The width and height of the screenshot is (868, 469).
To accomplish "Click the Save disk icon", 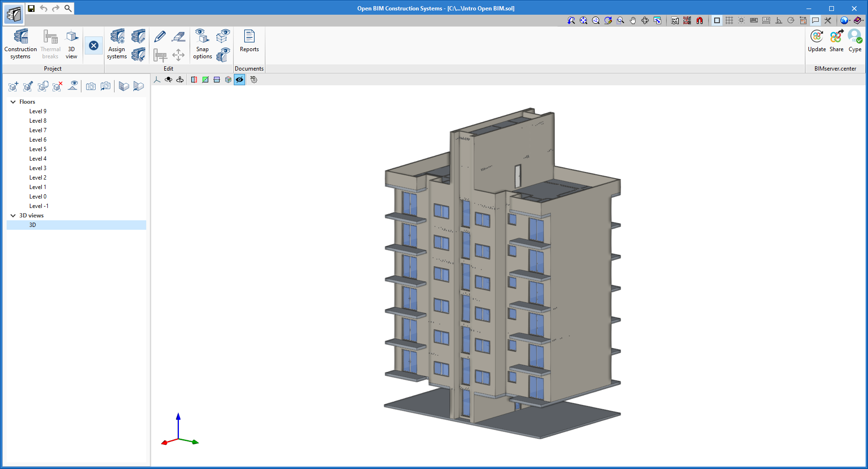I will pos(31,9).
